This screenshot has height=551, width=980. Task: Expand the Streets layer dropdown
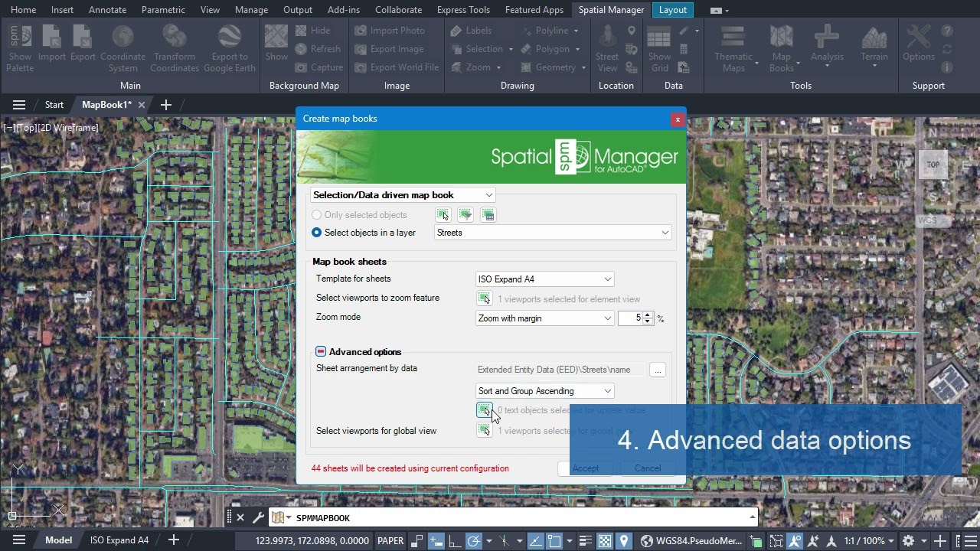(x=665, y=233)
